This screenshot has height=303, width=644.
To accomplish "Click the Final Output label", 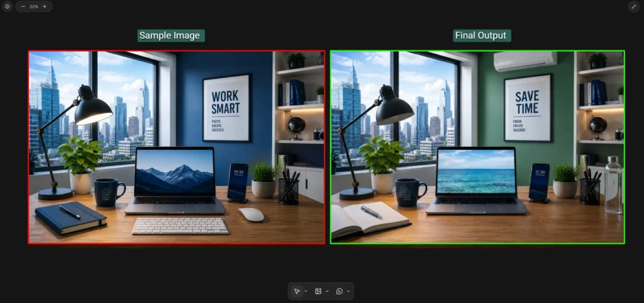I will tap(482, 35).
